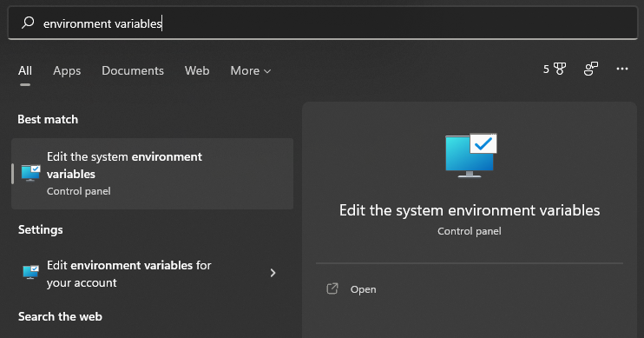The image size is (644, 338).
Task: Click the Open external-link icon
Action: 332,289
